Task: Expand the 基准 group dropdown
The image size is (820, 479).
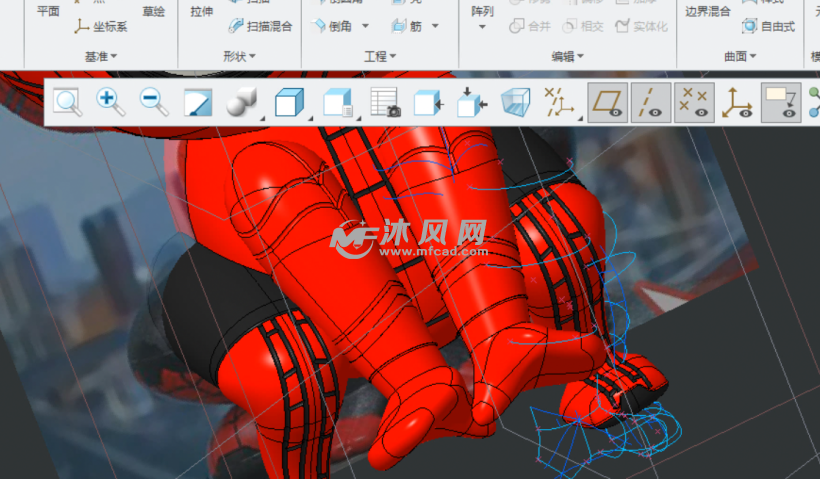Action: tap(100, 56)
